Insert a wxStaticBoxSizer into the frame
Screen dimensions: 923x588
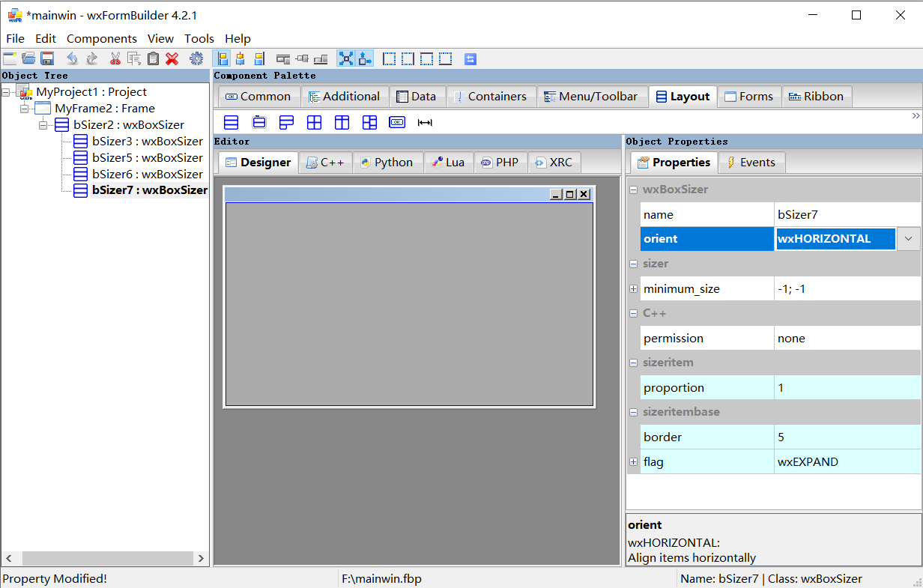point(258,121)
